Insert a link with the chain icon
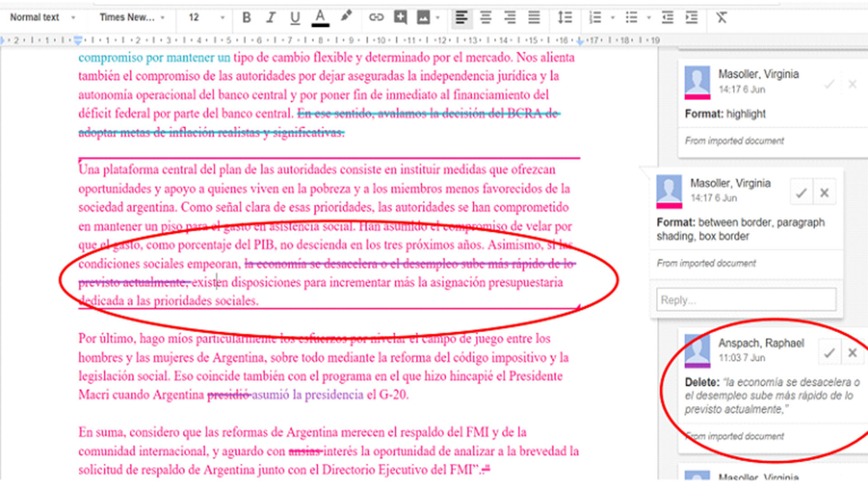Viewport: 868px width, 488px height. pyautogui.click(x=376, y=18)
